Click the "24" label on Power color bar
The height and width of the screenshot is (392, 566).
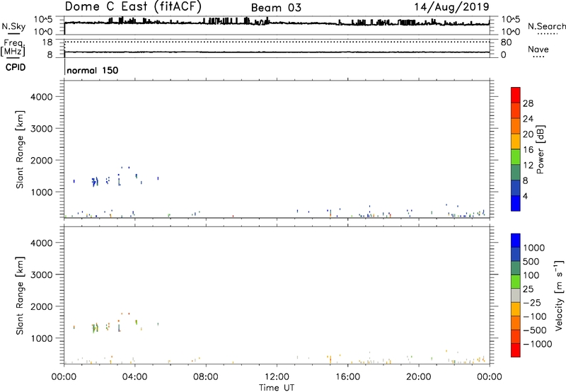click(x=528, y=119)
